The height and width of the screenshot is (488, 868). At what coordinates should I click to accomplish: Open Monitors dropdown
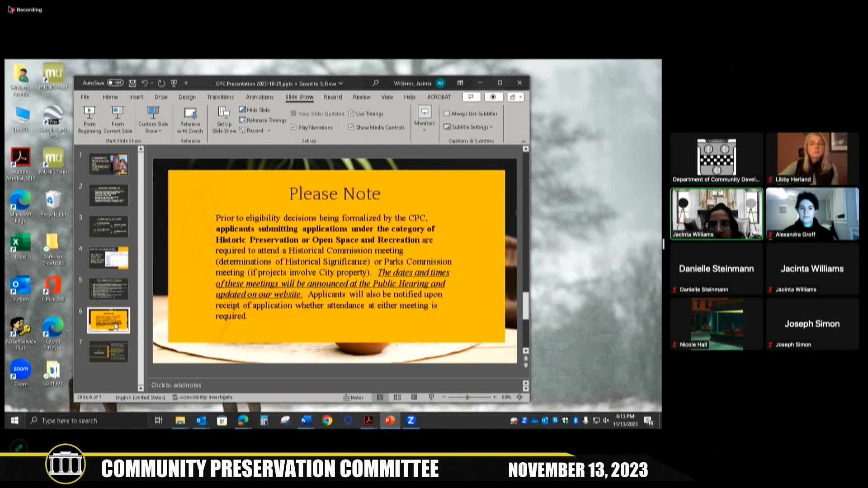(425, 118)
